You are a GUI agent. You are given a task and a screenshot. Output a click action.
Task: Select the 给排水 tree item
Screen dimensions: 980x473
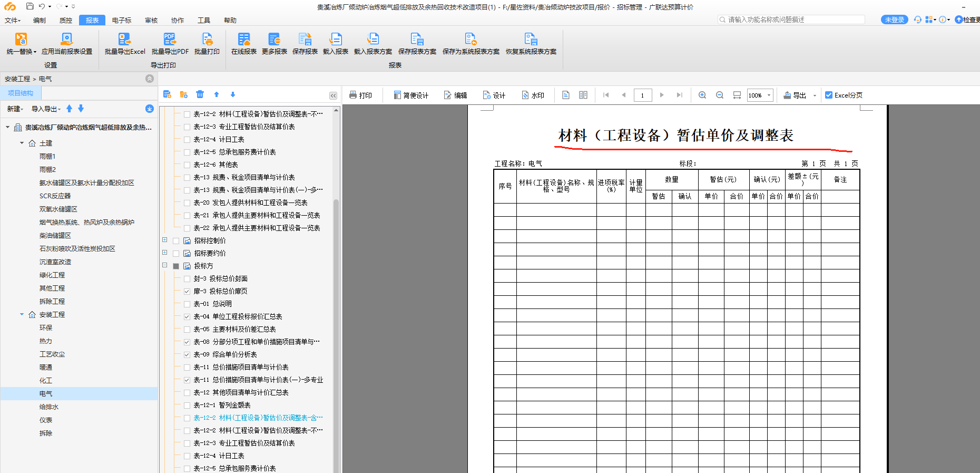tap(49, 407)
